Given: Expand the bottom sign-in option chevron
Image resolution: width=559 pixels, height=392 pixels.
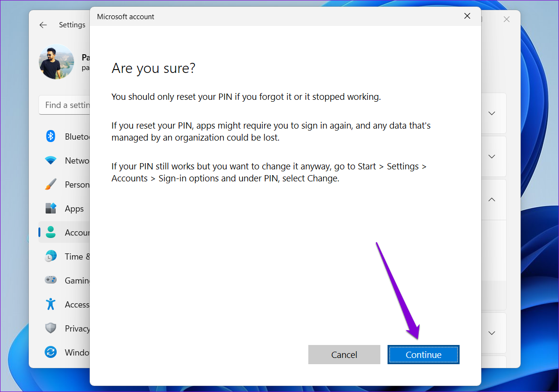Looking at the screenshot, I should (492, 333).
